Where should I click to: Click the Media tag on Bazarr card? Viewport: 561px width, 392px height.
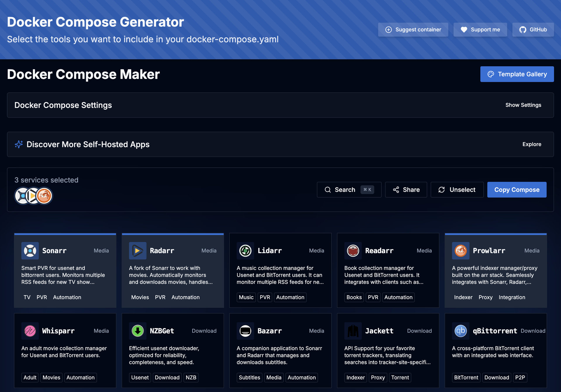coord(274,377)
